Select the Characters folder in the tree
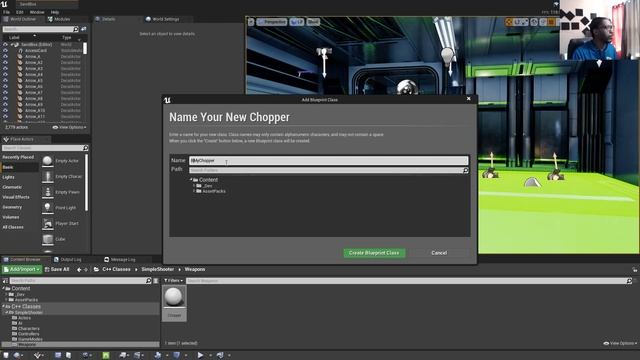This screenshot has width=640, height=360. [x=29, y=329]
